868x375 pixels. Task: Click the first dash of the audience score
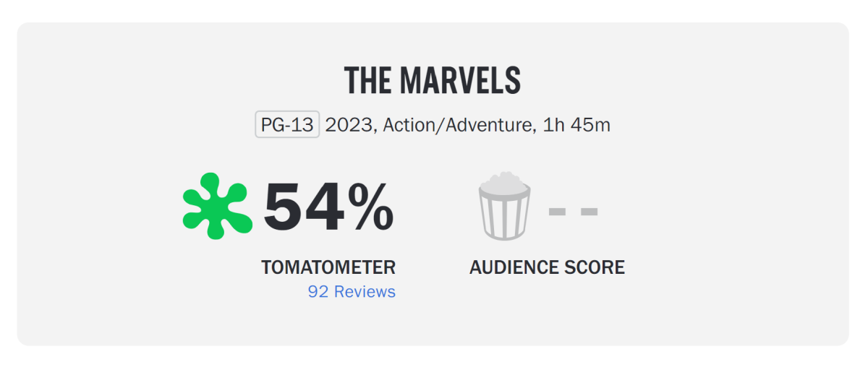click(557, 212)
